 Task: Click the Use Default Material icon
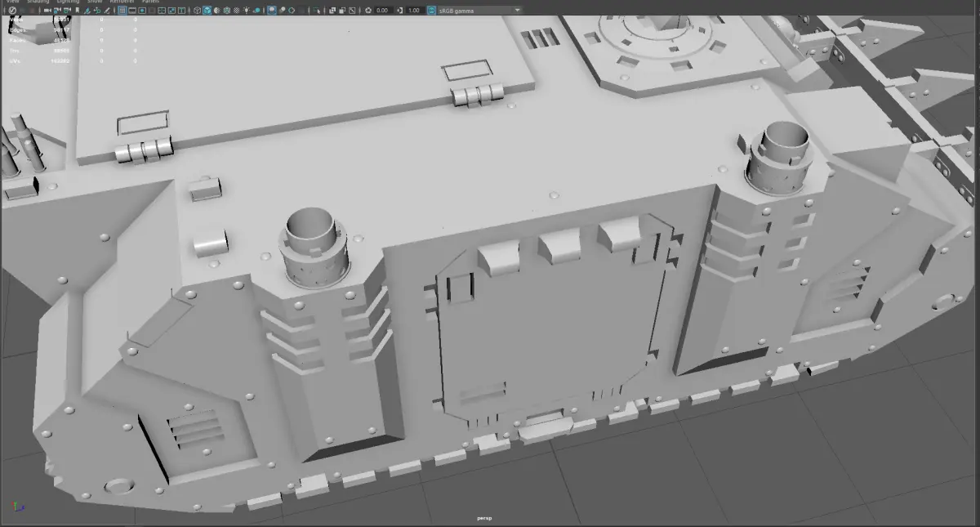(x=216, y=11)
